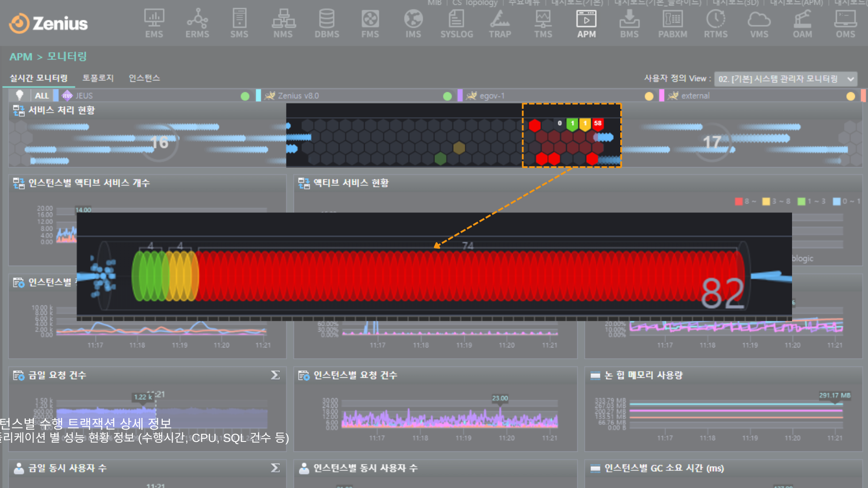Click the yellow status dot next to egov-1
This screenshot has width=868, height=488.
pyautogui.click(x=649, y=96)
